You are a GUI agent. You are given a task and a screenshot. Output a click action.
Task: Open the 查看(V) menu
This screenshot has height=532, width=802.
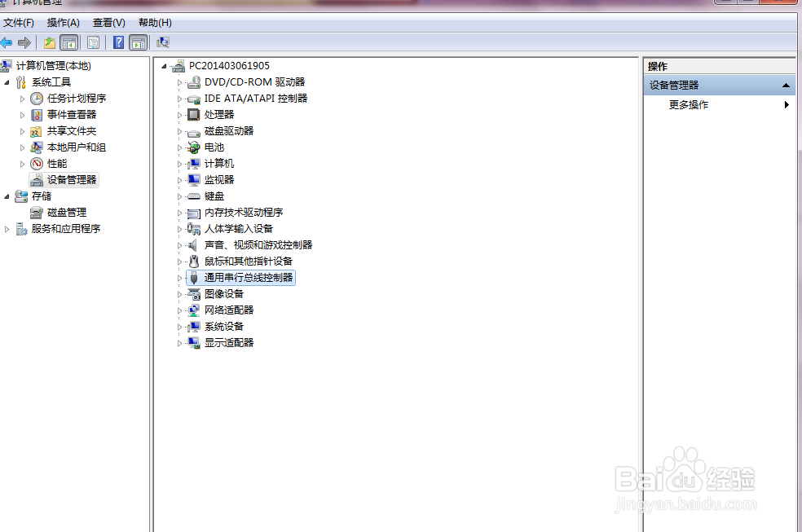(109, 23)
